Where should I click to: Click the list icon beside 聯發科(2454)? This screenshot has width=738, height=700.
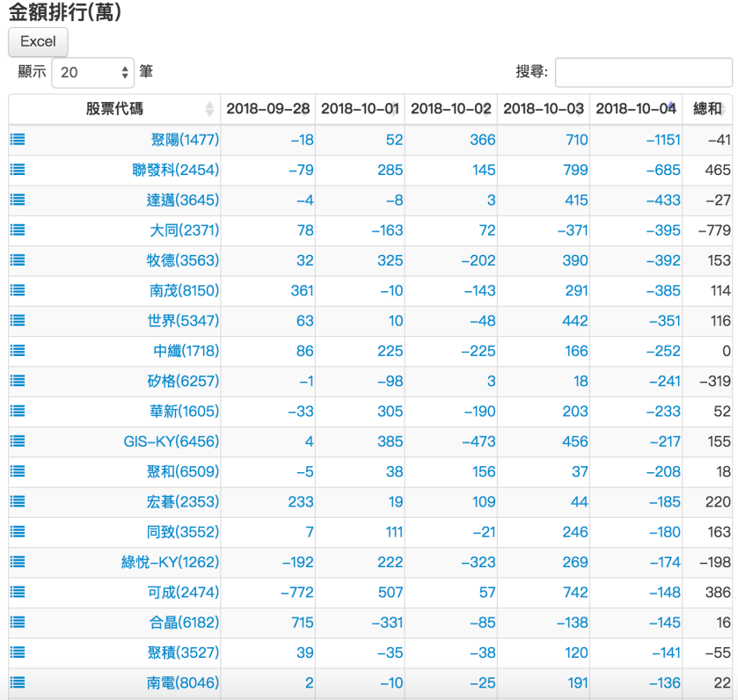click(16, 170)
